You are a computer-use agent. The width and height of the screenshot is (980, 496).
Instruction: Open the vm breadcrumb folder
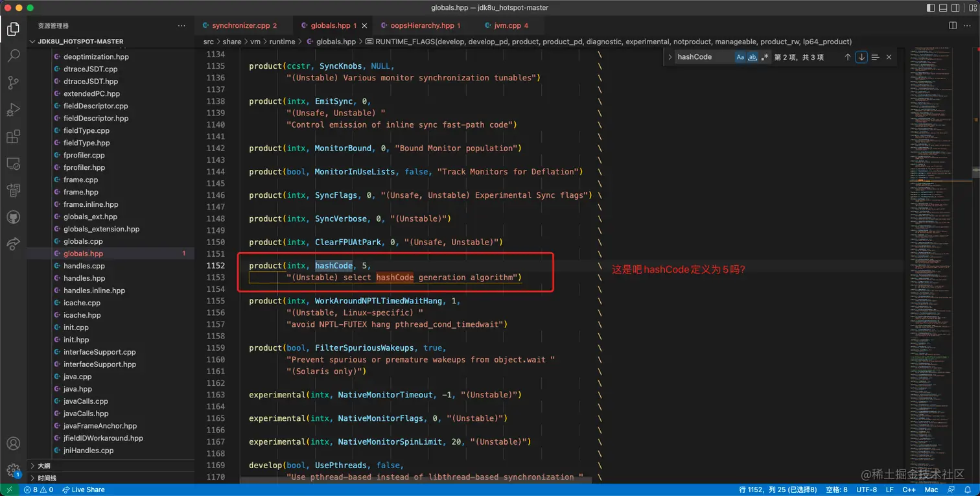click(255, 41)
